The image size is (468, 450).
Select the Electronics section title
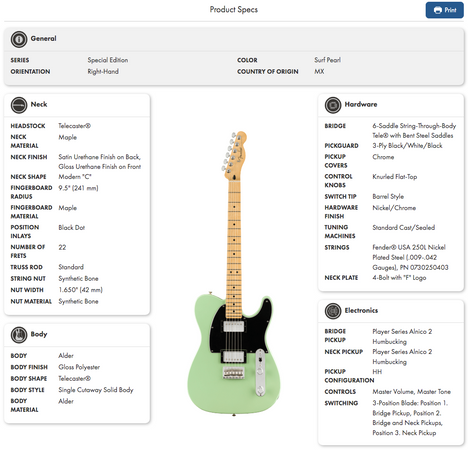click(x=361, y=310)
